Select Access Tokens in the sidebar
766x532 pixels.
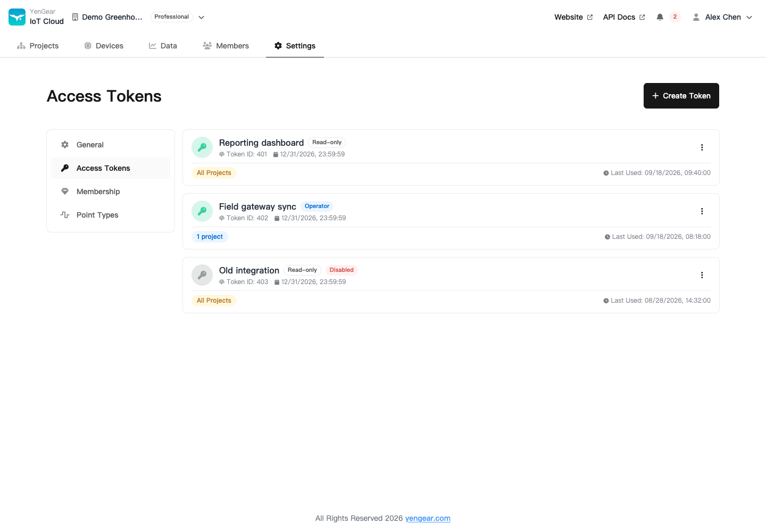[111, 168]
